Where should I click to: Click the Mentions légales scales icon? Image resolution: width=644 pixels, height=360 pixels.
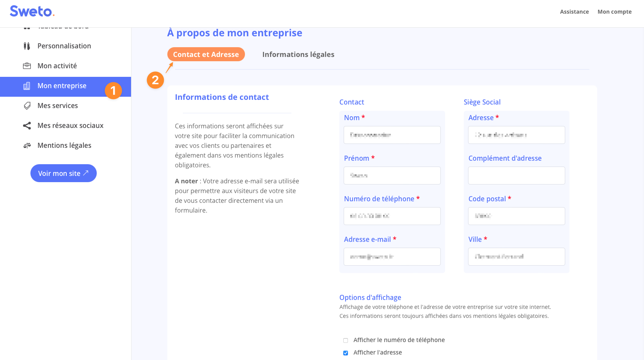(x=27, y=145)
